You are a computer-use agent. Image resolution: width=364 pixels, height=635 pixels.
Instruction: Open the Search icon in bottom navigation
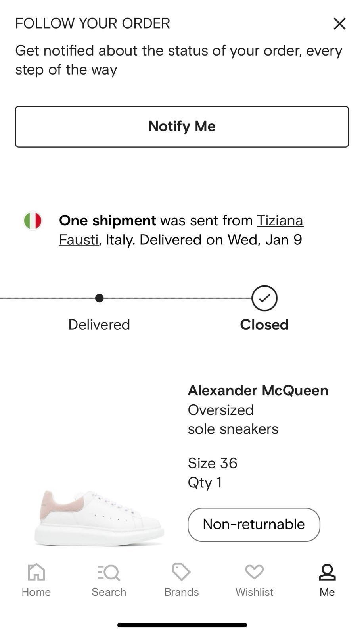tap(109, 572)
